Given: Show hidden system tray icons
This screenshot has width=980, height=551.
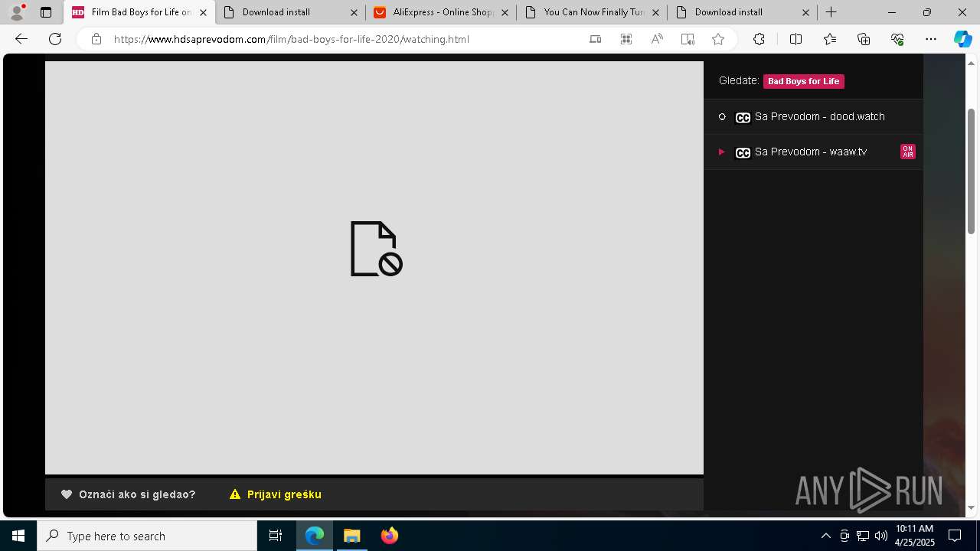Looking at the screenshot, I should [825, 536].
